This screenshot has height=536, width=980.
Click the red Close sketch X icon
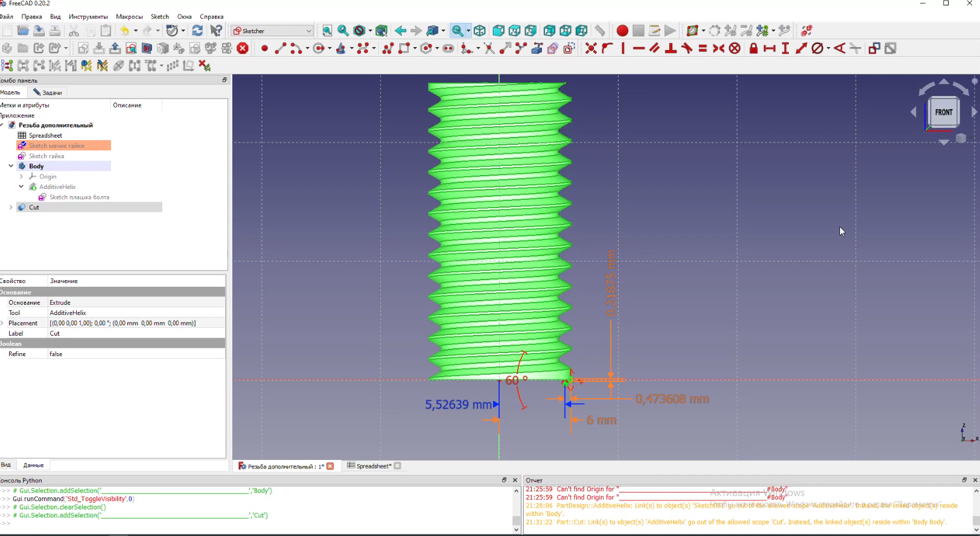[243, 49]
